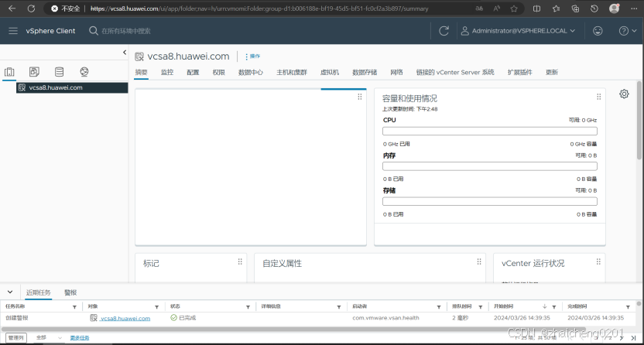
Task: Switch to the 监控 tab
Action: [167, 72]
